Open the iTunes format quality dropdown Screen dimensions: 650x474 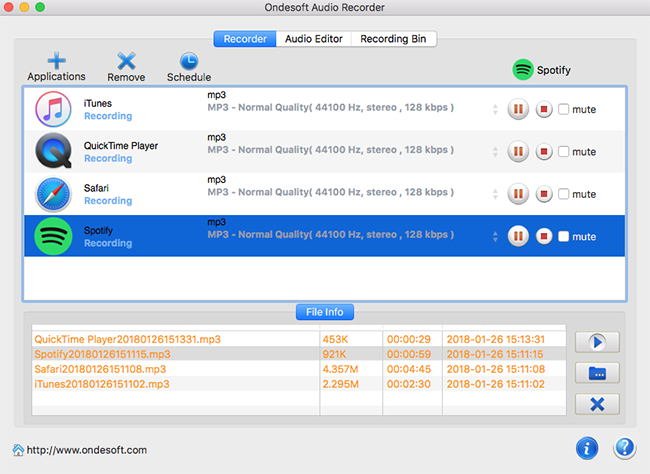tap(495, 109)
